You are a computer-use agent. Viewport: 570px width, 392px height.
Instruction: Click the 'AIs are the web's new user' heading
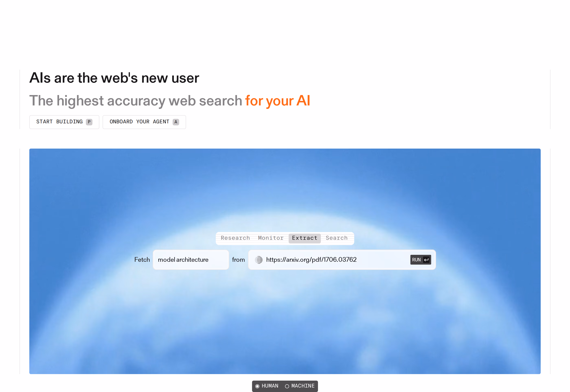114,78
